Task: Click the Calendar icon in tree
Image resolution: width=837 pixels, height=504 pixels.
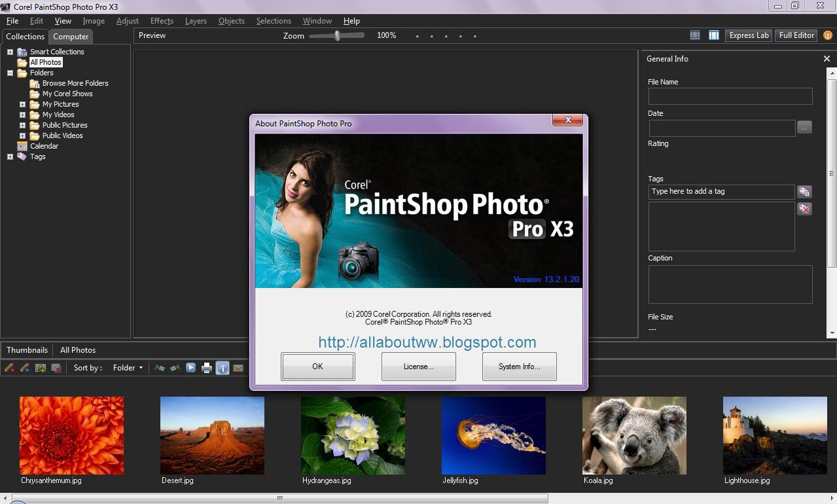Action: 22,146
